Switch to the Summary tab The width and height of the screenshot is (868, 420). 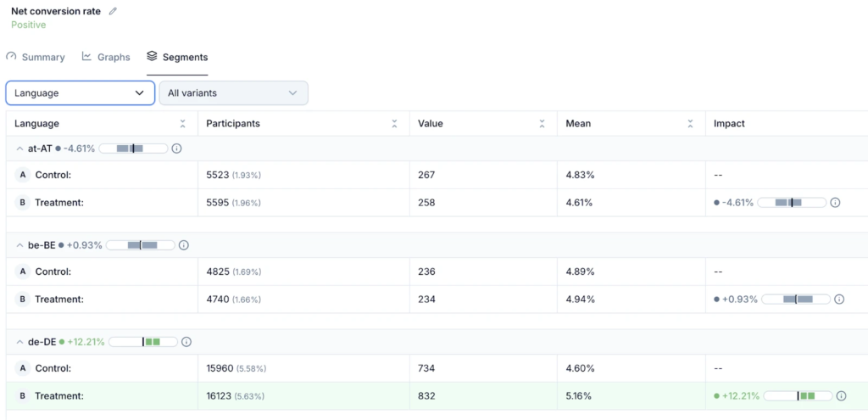point(36,57)
